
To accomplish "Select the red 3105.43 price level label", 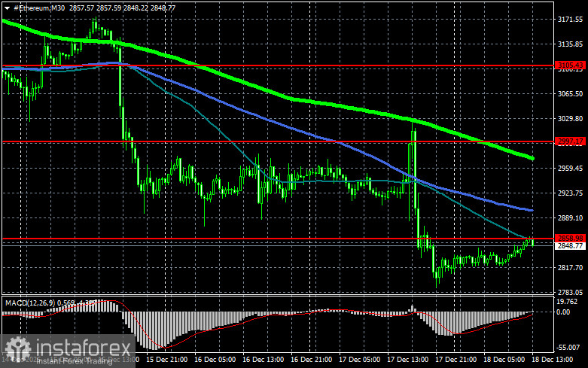I will [570, 65].
